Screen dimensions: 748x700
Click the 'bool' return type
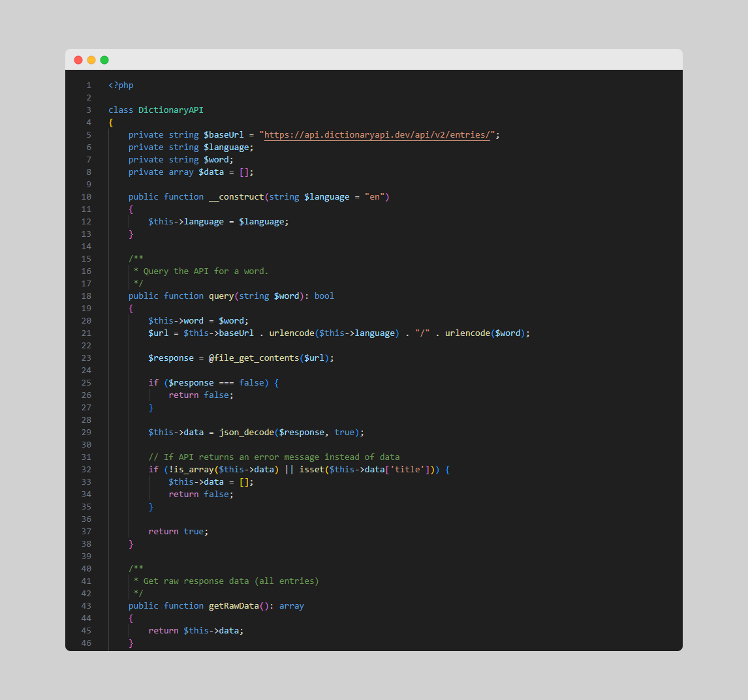[324, 296]
